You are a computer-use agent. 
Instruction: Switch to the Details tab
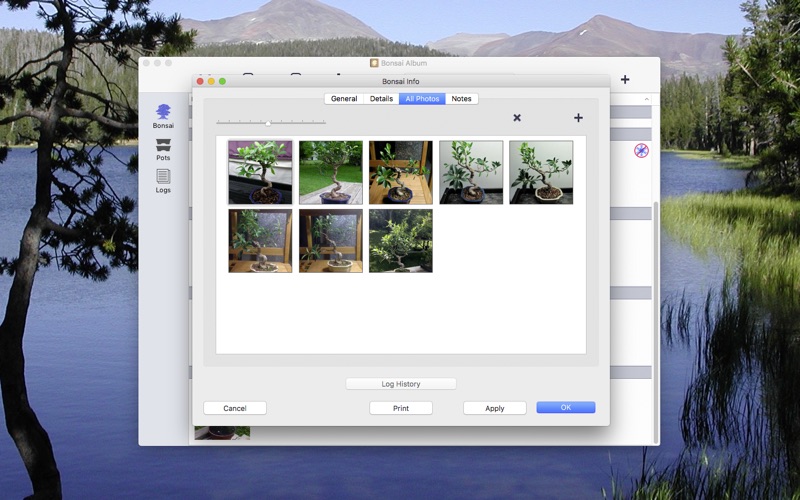click(381, 98)
